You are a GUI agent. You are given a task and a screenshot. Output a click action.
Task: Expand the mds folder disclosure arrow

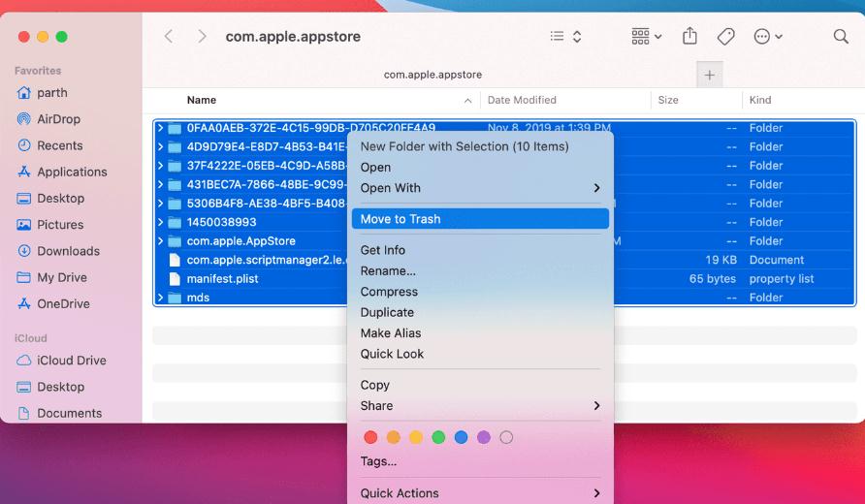tap(161, 298)
